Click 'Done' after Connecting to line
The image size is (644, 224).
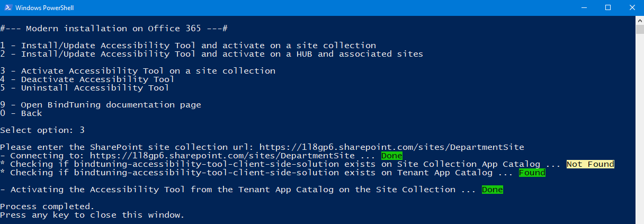[391, 156]
